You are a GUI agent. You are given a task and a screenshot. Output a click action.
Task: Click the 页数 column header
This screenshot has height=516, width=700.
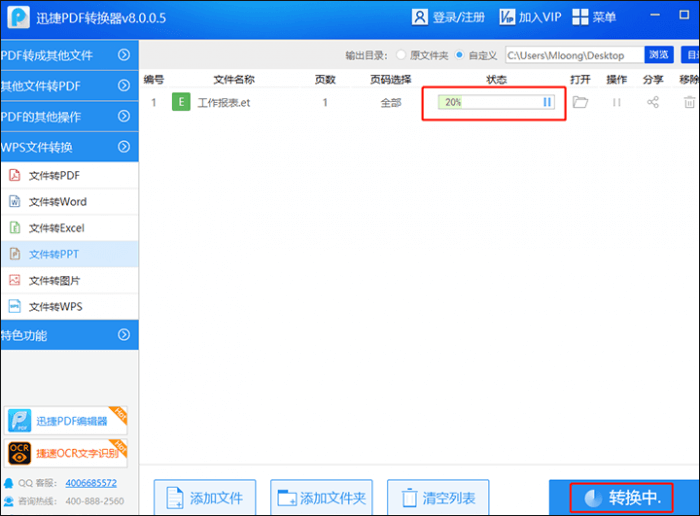325,79
